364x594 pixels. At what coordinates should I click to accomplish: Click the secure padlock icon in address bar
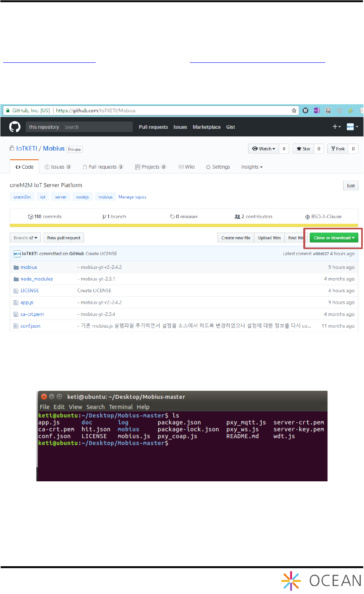click(x=7, y=110)
